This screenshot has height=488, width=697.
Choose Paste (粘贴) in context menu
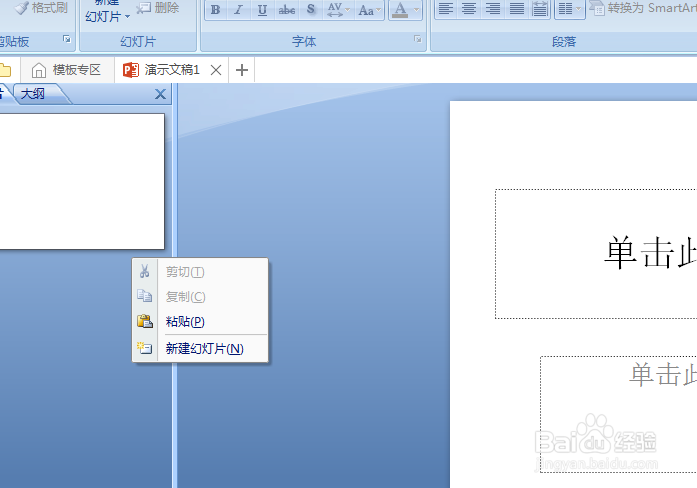point(200,321)
